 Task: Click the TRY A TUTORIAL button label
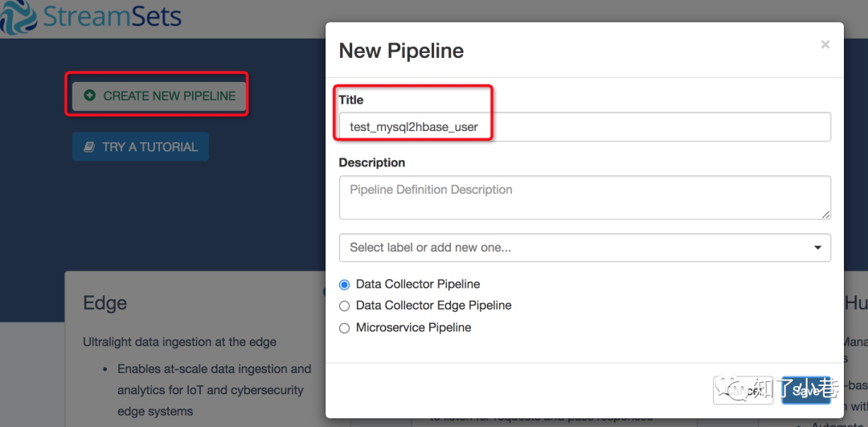(149, 147)
